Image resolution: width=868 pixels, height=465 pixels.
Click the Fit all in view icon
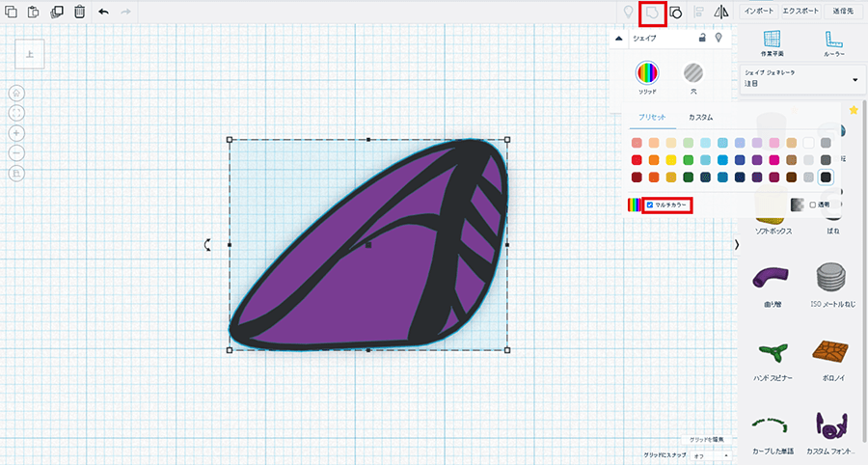click(16, 113)
